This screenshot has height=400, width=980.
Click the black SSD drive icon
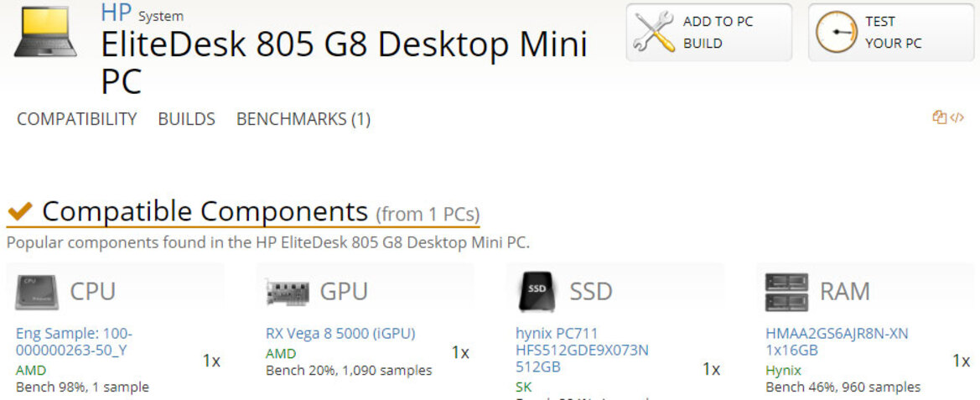(537, 291)
